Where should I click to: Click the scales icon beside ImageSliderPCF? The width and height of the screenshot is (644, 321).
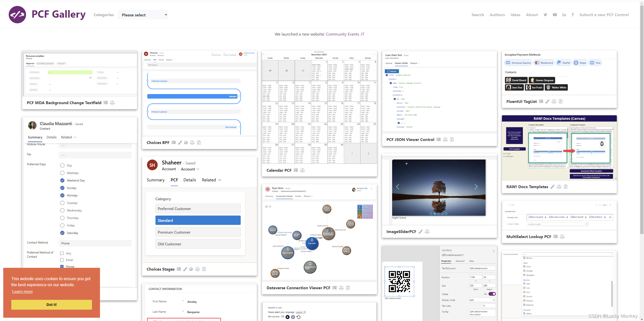tap(427, 231)
